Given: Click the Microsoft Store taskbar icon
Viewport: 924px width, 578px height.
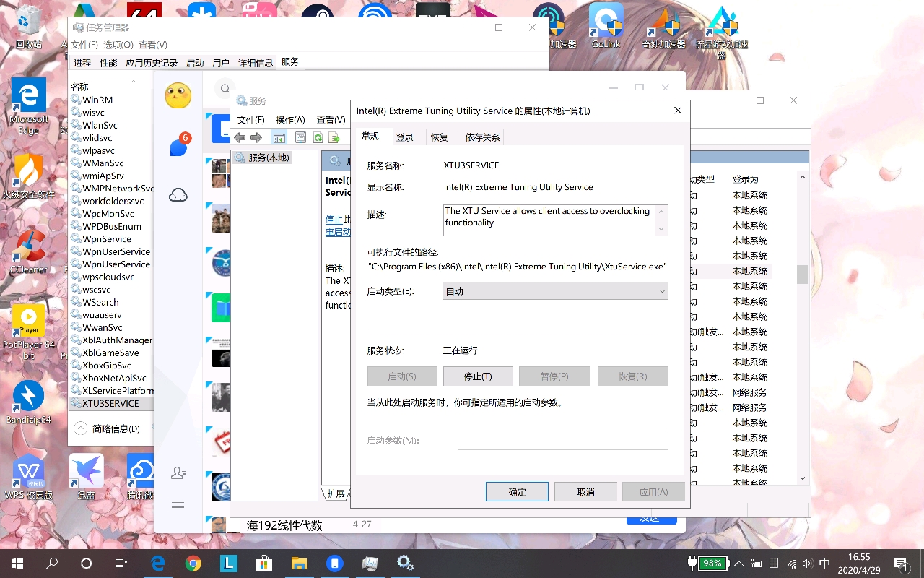Looking at the screenshot, I should 263,563.
